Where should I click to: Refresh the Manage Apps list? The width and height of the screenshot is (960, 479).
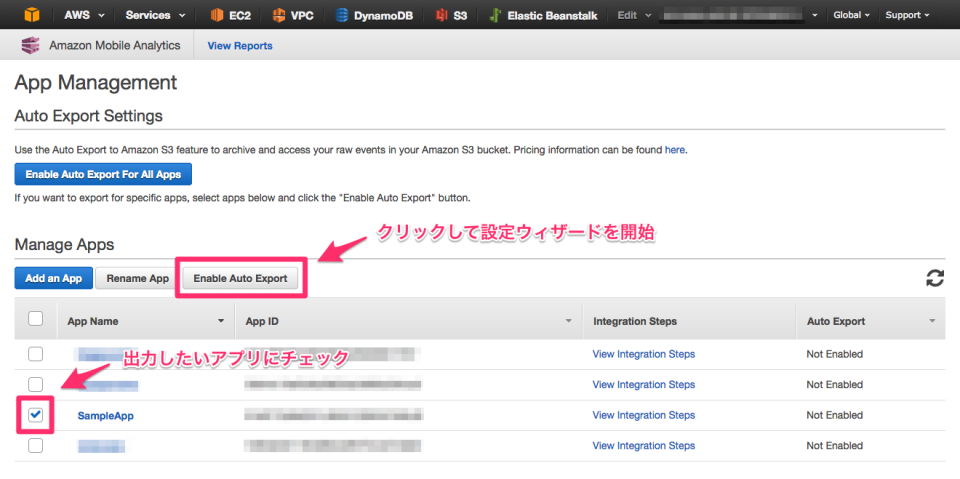click(934, 278)
